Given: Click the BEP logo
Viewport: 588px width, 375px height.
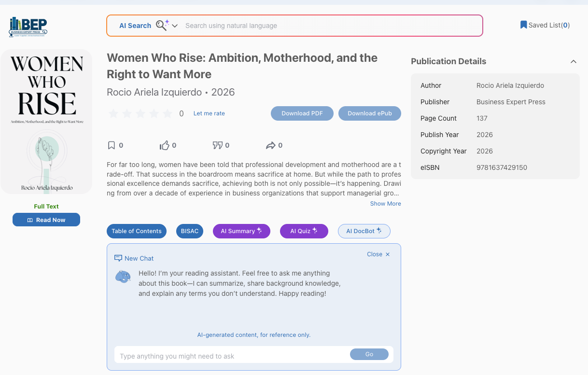Looking at the screenshot, I should (28, 27).
